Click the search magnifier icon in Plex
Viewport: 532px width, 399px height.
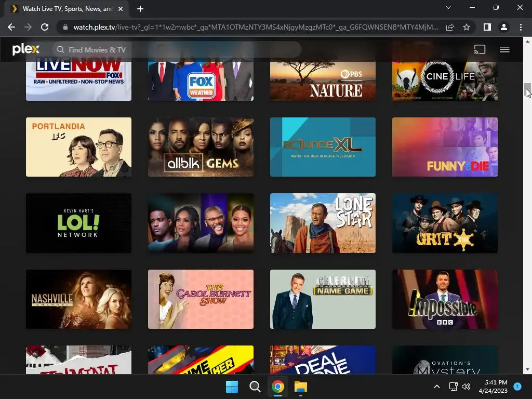[60, 50]
